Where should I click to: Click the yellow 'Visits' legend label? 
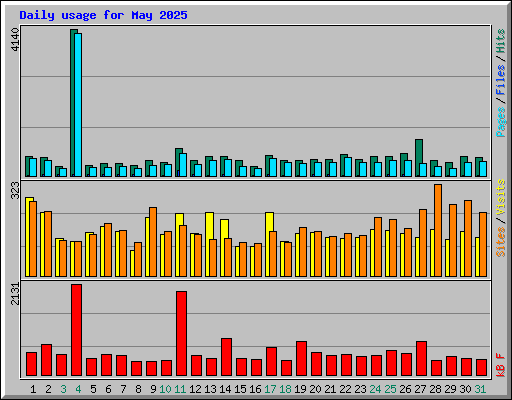point(501,197)
